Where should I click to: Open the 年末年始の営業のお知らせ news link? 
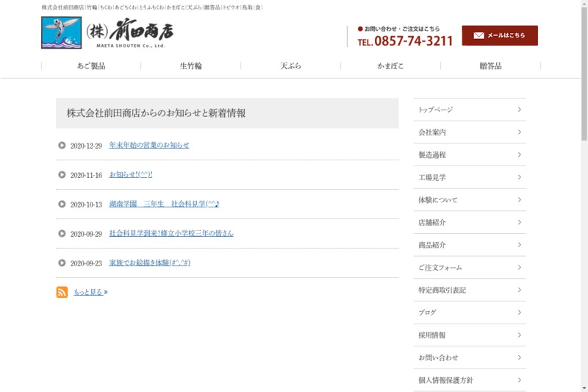(x=149, y=145)
